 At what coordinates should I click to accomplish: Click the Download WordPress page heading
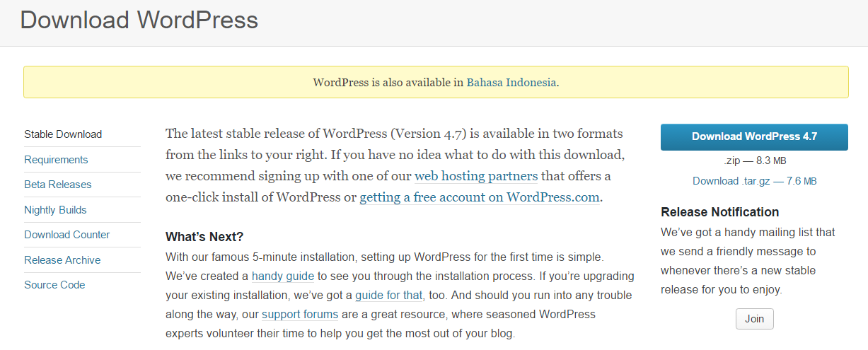point(139,20)
